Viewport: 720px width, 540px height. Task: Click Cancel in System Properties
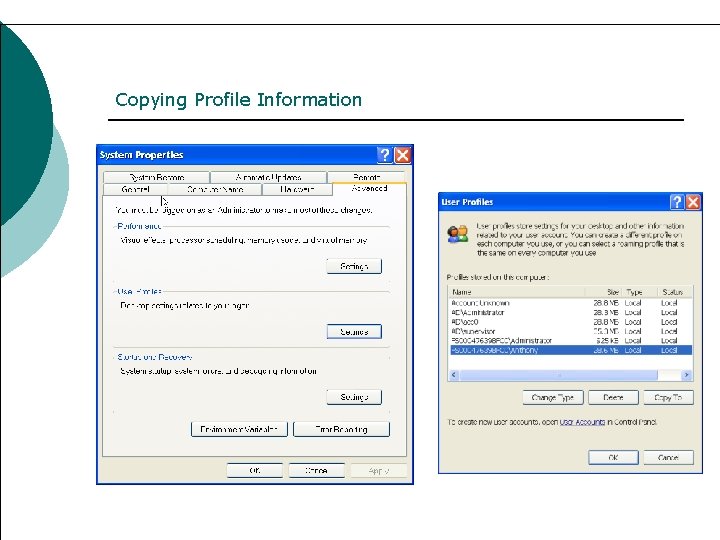[316, 471]
